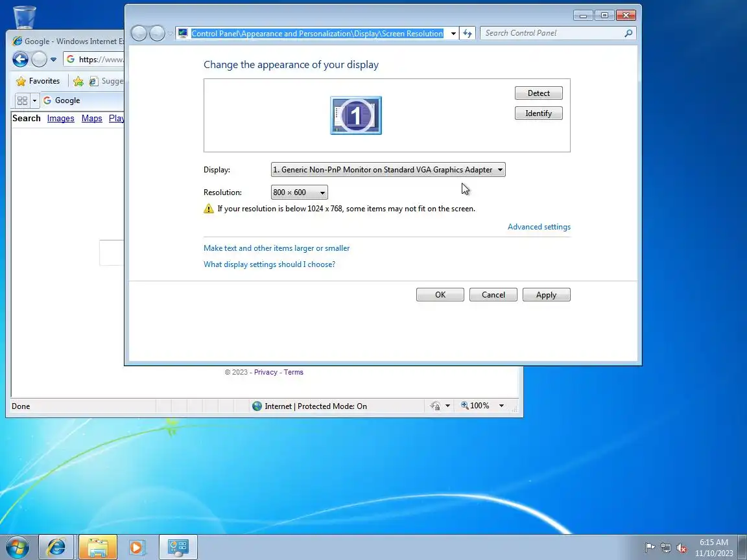Expand the address bar history dropdown arrow
This screenshot has height=560, width=747.
coord(453,33)
